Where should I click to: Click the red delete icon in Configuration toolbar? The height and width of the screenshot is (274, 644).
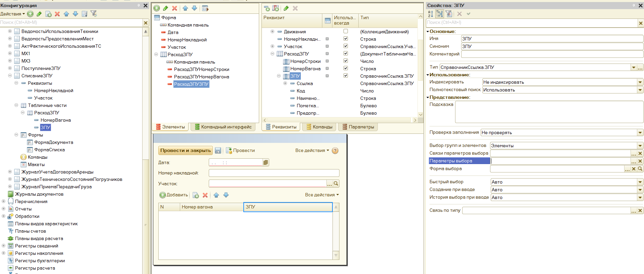(x=57, y=14)
